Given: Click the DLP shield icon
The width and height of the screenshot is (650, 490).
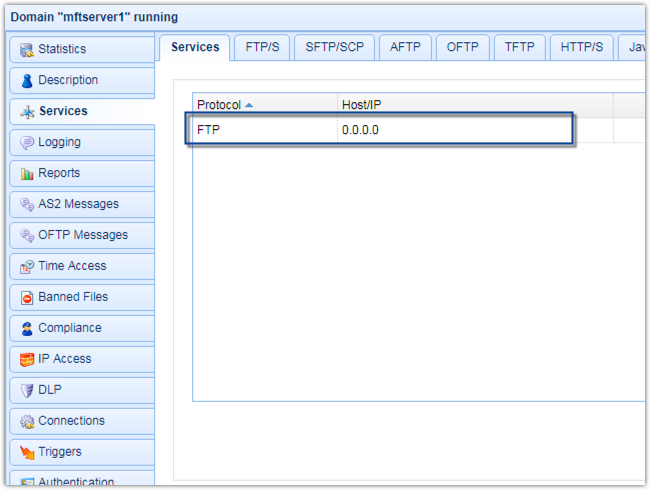Looking at the screenshot, I should [27, 391].
